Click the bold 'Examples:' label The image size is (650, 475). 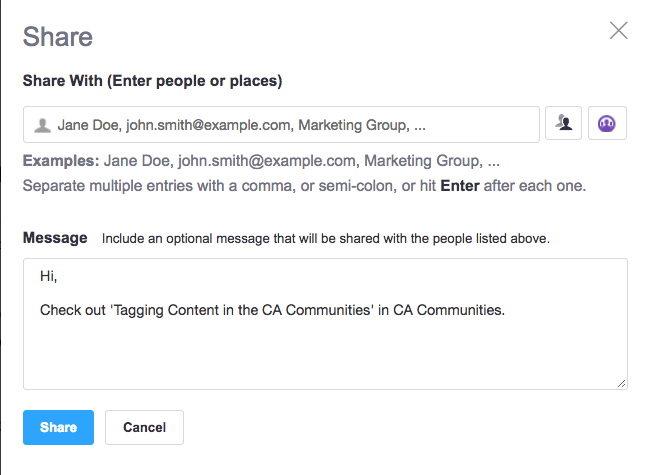coord(61,160)
